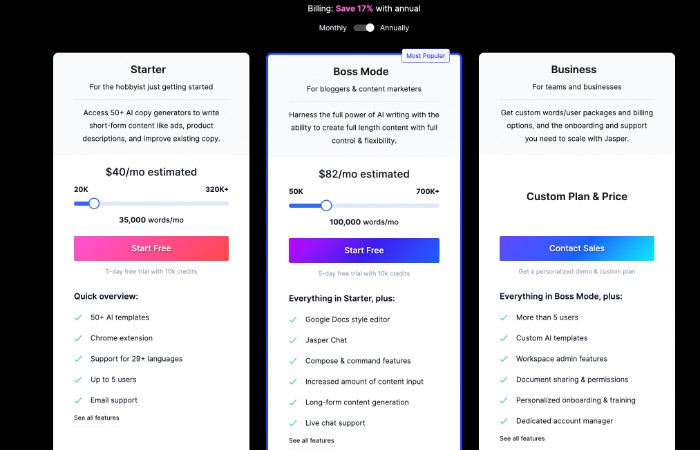
Task: Click the Most Popular badge
Action: [425, 56]
